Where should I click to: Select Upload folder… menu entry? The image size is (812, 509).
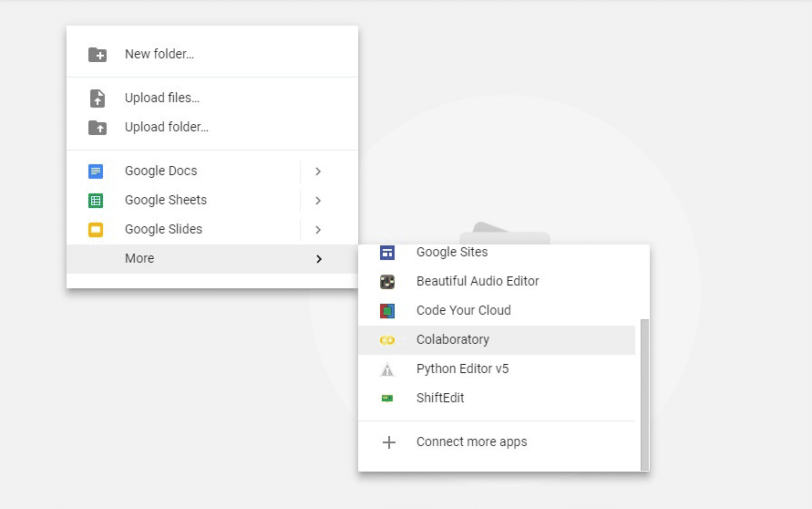[x=212, y=127]
